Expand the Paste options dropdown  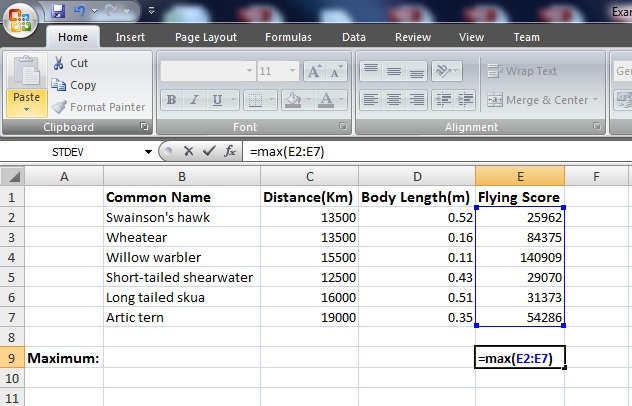click(x=27, y=103)
